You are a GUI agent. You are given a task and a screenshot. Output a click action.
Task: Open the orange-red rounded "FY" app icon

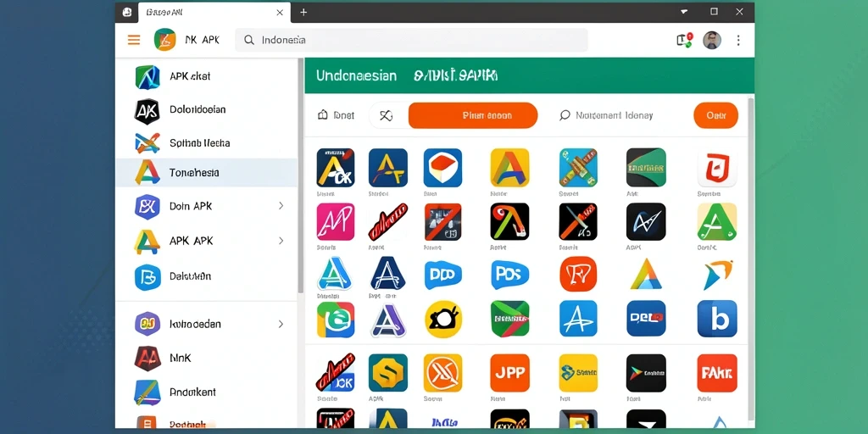(578, 274)
